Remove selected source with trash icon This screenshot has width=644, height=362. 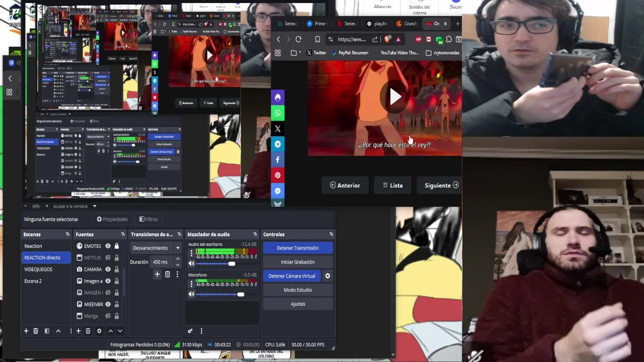coord(88,331)
